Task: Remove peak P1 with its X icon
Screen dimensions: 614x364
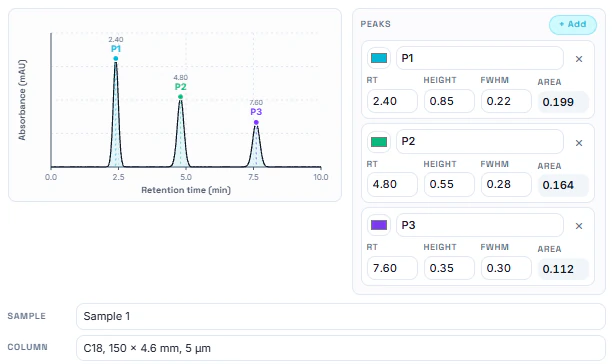Action: [579, 59]
